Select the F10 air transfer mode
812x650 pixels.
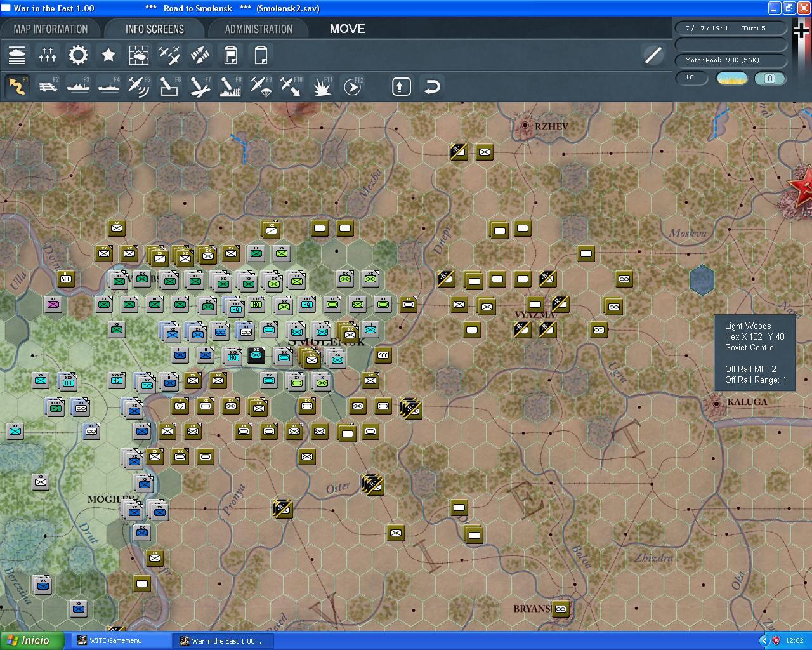pyautogui.click(x=291, y=86)
